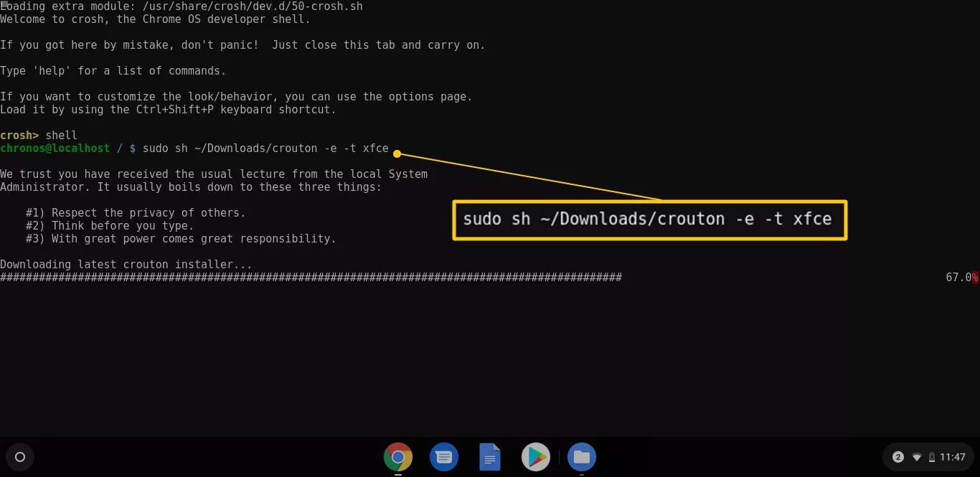
Task: Click the 67.0% progress value
Action: click(962, 278)
